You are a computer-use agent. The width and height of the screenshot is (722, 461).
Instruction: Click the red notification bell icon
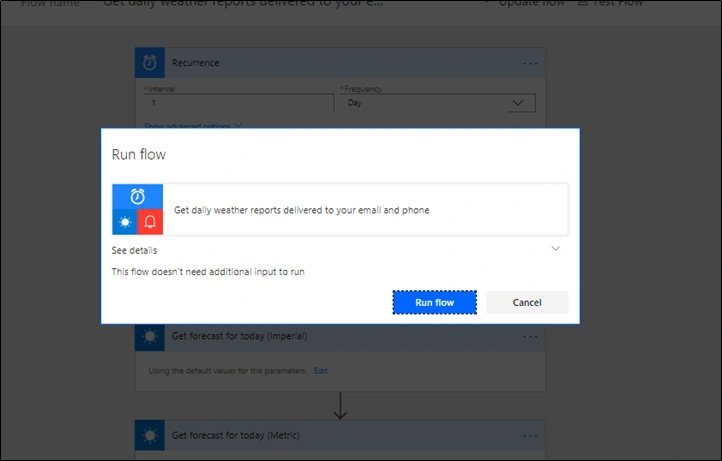[x=150, y=222]
